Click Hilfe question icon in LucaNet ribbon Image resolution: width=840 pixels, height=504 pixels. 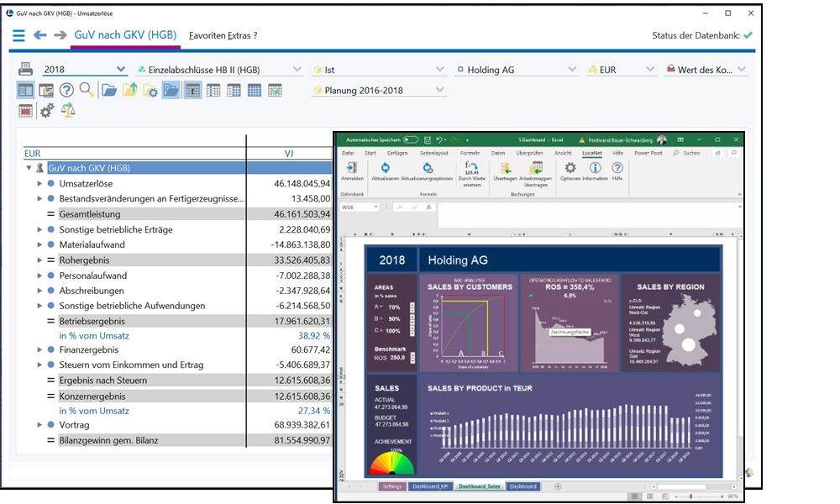[617, 171]
